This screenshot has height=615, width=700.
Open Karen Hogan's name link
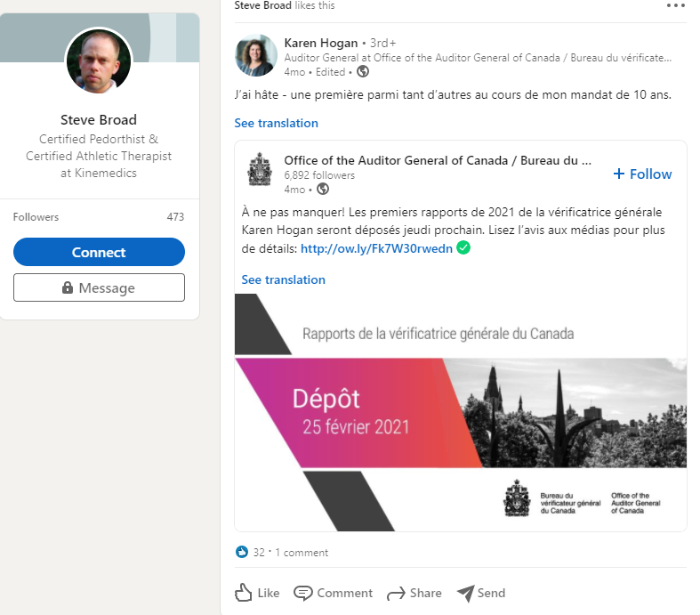[321, 43]
